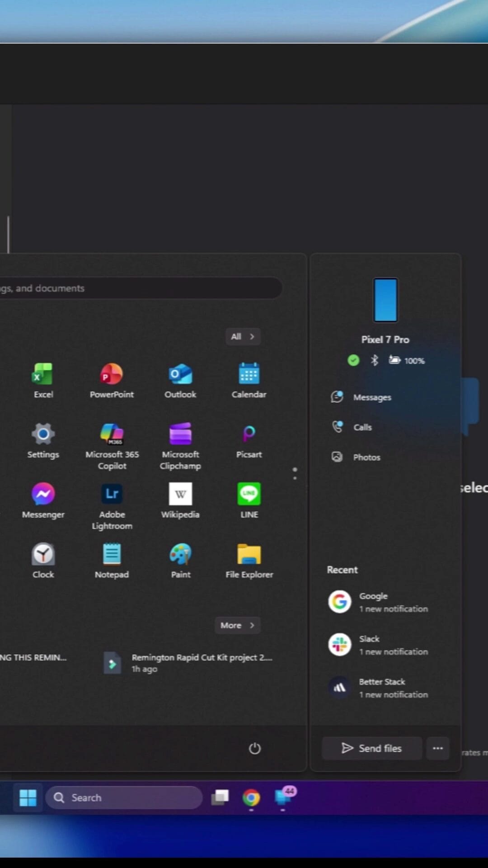Click the power button icon
The width and height of the screenshot is (488, 868).
point(255,748)
